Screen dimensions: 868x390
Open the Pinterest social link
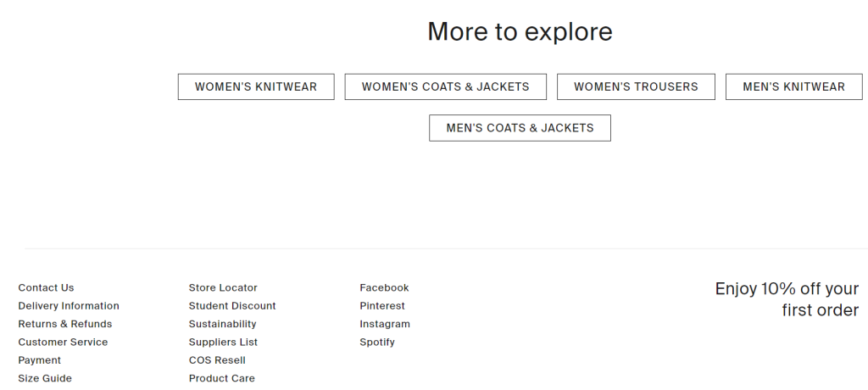pyautogui.click(x=382, y=306)
